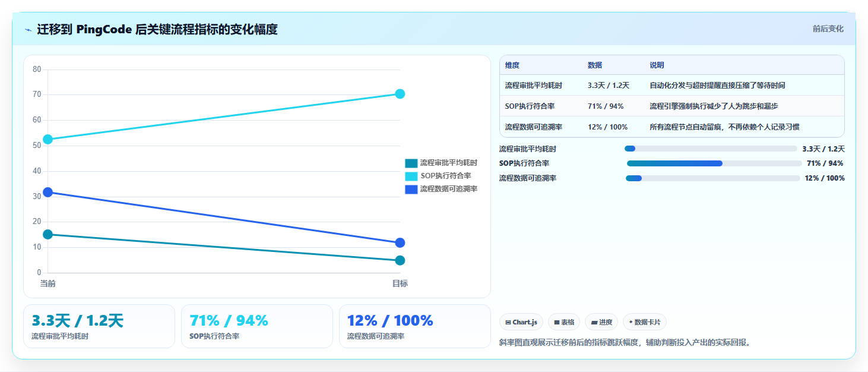Click legend label 流程数据可追溯率
Viewport: 868px width, 372px height.
(x=448, y=189)
